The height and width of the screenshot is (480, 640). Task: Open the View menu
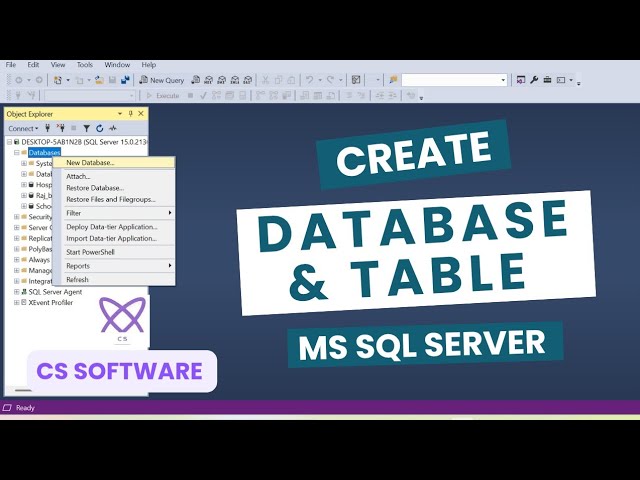[58, 64]
